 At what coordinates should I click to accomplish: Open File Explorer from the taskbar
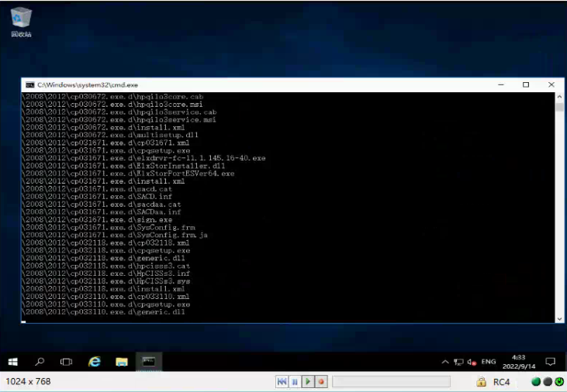(122, 362)
